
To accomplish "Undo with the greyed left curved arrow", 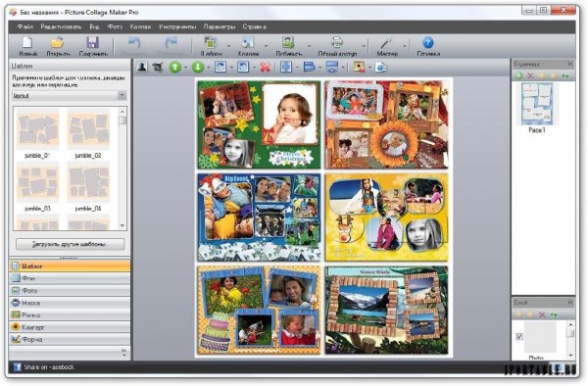I will point(134,43).
